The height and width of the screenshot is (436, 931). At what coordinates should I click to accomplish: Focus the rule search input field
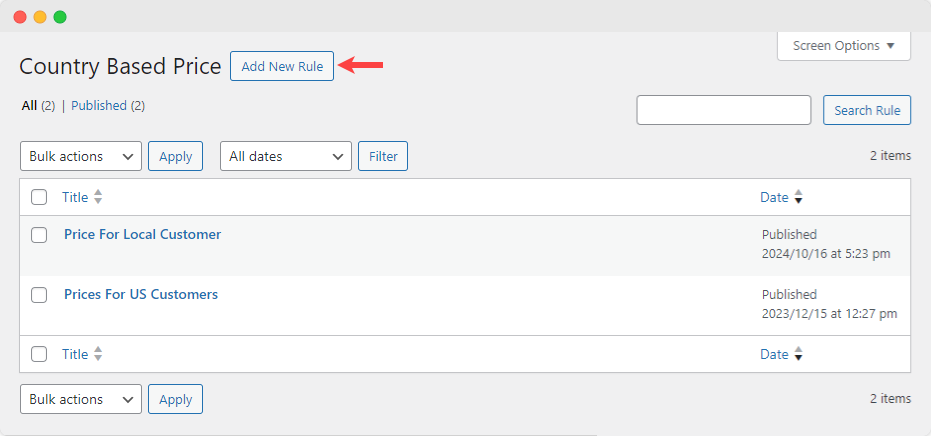pyautogui.click(x=723, y=110)
